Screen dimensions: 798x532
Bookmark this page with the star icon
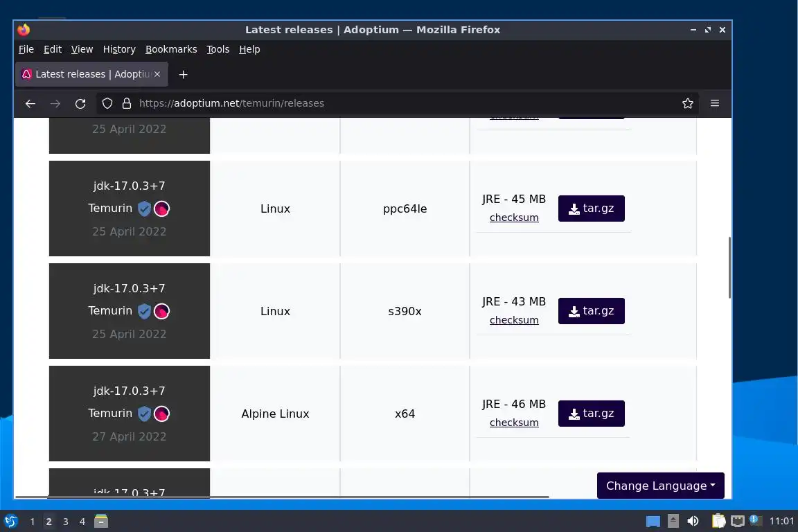(x=688, y=103)
